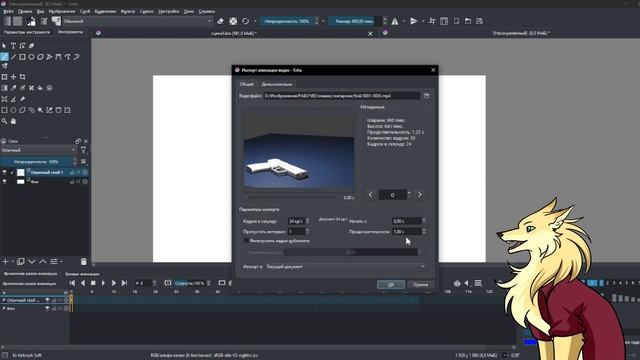The width and height of the screenshot is (640, 360).
Task: Toggle Preserve Alpha in top toolbar
Action: (233, 21)
